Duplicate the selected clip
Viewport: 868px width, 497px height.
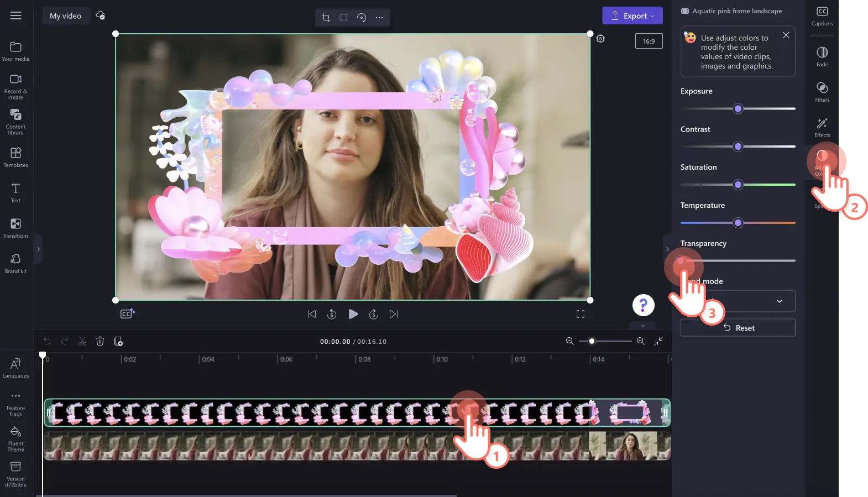click(118, 341)
